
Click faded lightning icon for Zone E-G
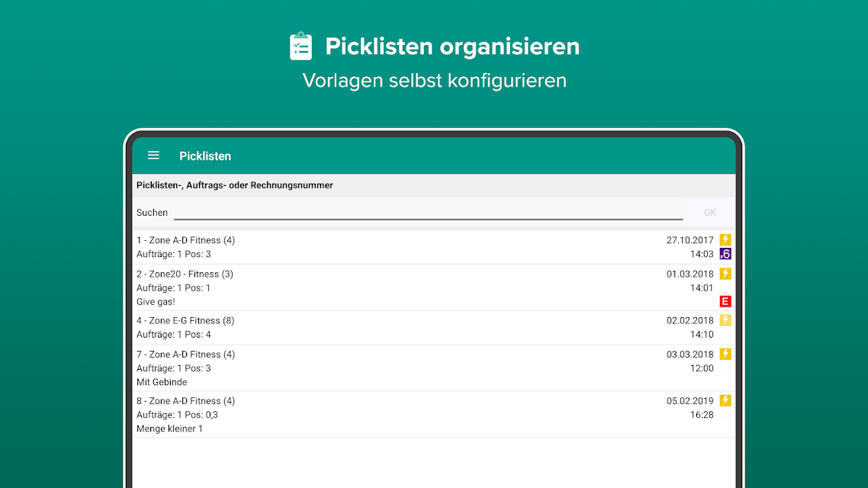725,319
